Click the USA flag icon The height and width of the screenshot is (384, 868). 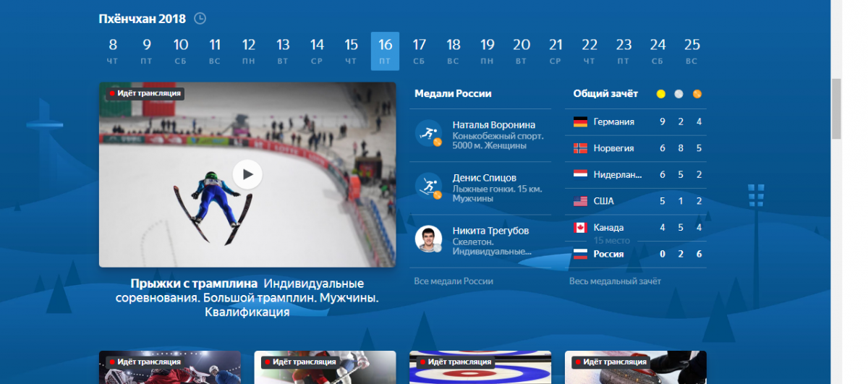pyautogui.click(x=580, y=201)
